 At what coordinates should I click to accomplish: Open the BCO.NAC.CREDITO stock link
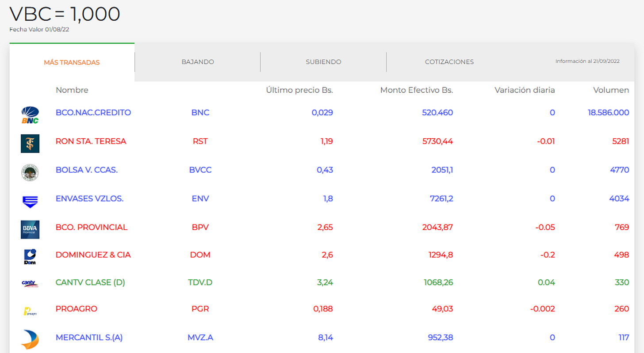coord(93,113)
